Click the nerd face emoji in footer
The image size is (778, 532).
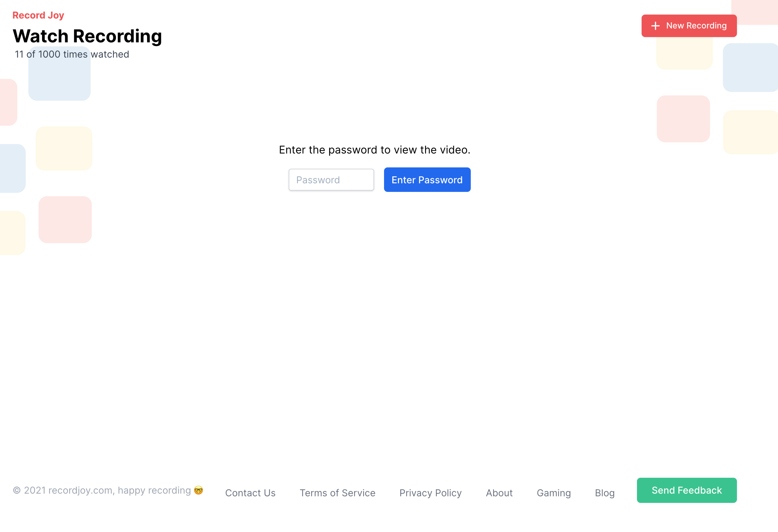point(199,490)
